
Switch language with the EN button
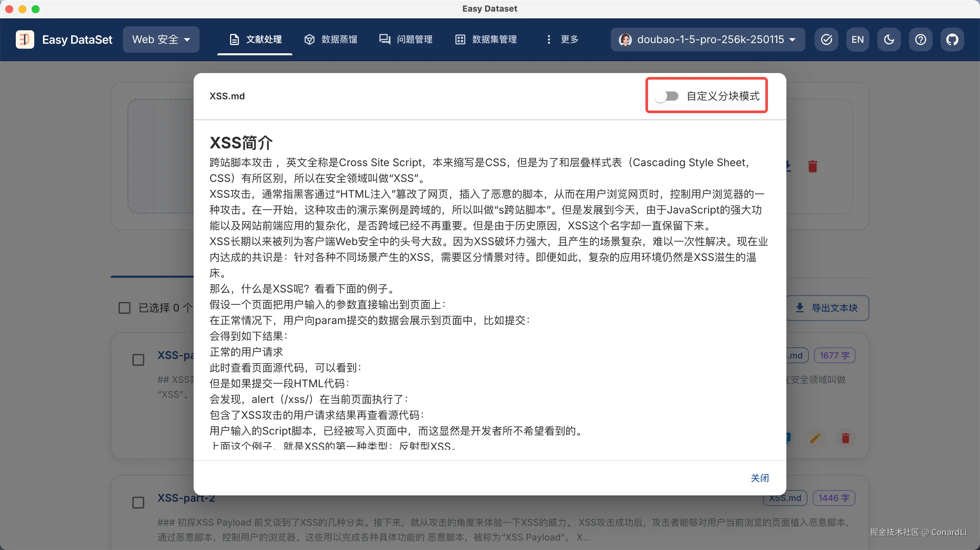[x=857, y=39]
